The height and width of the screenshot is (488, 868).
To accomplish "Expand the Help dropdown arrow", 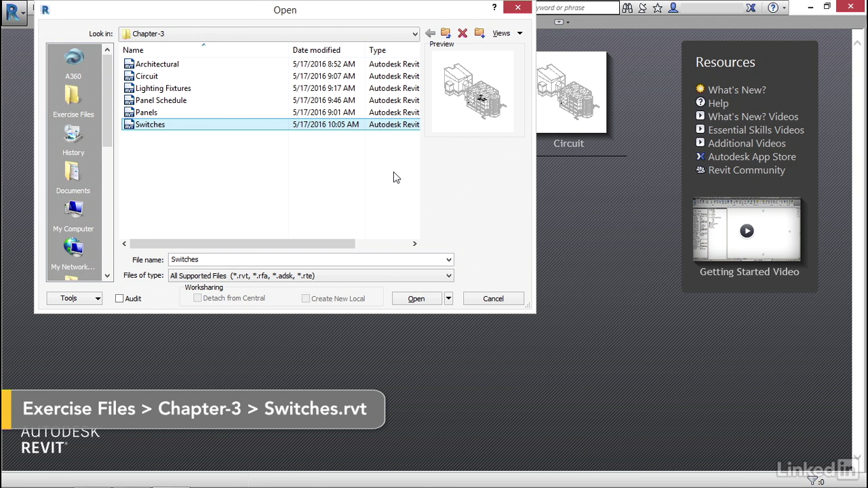I will (x=784, y=8).
